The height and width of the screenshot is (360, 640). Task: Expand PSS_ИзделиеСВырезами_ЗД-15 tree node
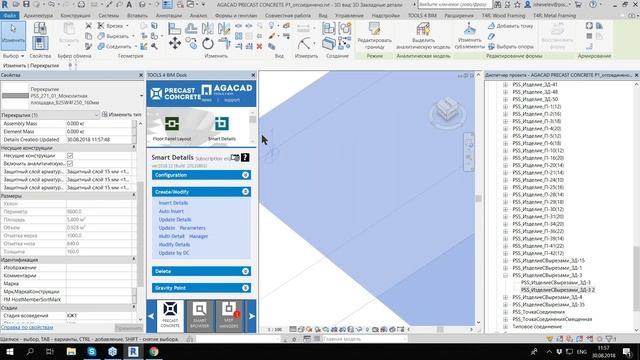(505, 260)
